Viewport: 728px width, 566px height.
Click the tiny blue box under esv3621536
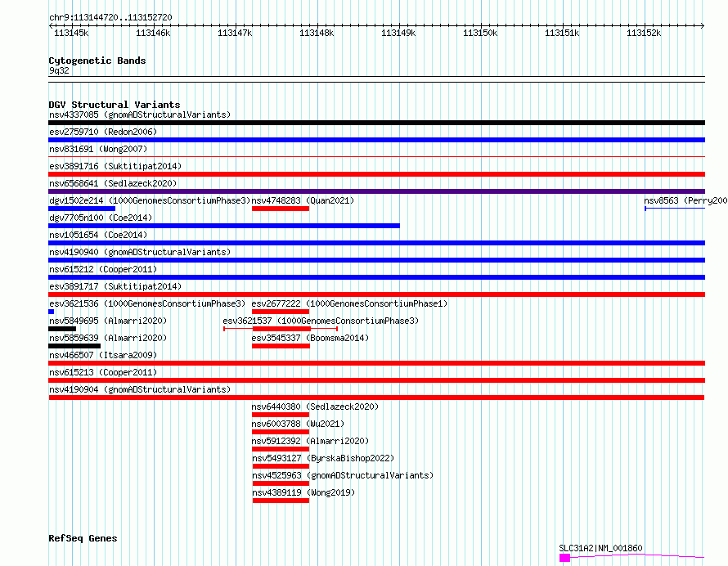(51, 312)
